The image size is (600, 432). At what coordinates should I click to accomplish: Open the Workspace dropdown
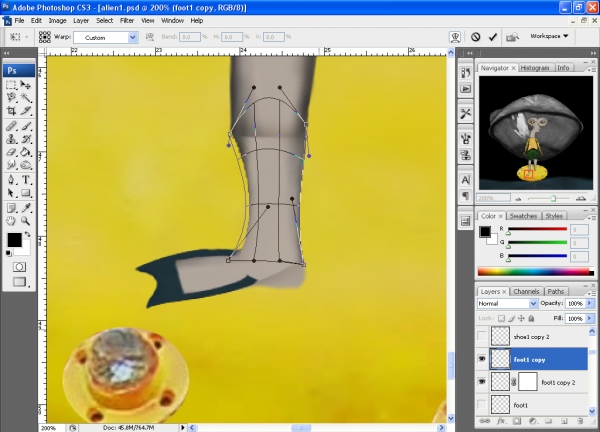(549, 36)
